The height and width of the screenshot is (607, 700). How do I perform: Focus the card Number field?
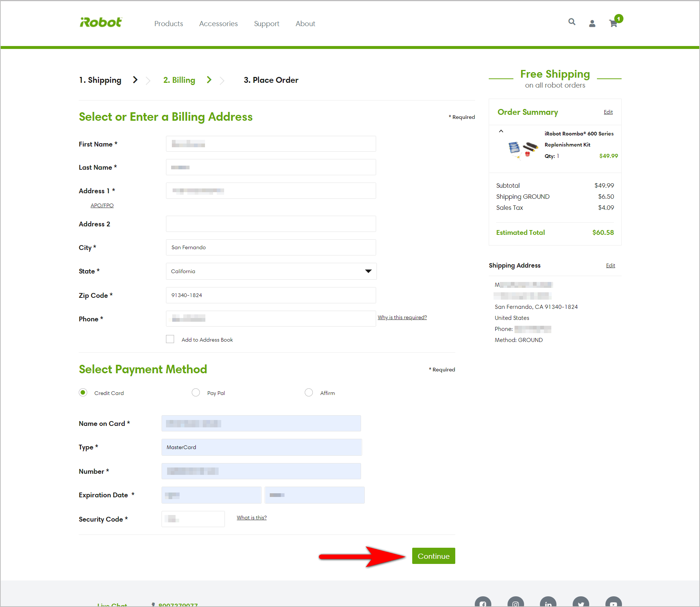coord(261,471)
